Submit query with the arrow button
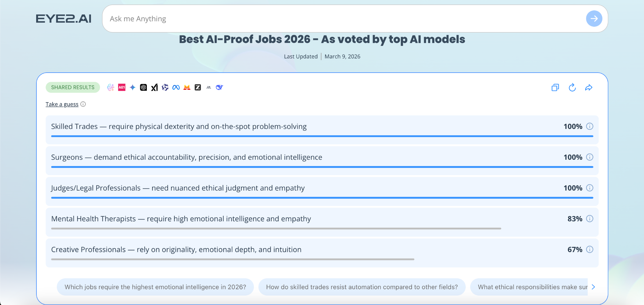 click(594, 19)
